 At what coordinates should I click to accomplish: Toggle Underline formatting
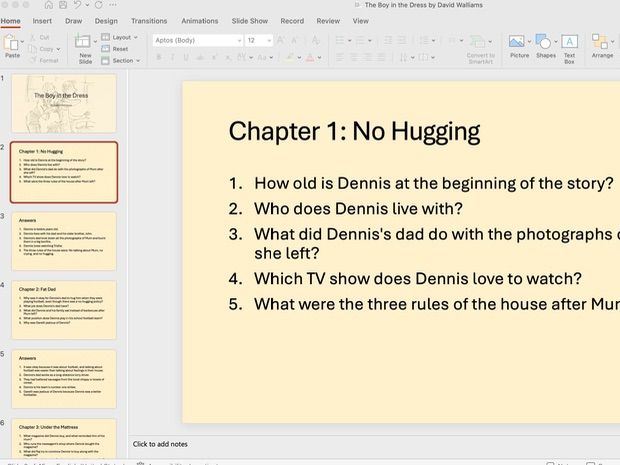click(x=186, y=58)
